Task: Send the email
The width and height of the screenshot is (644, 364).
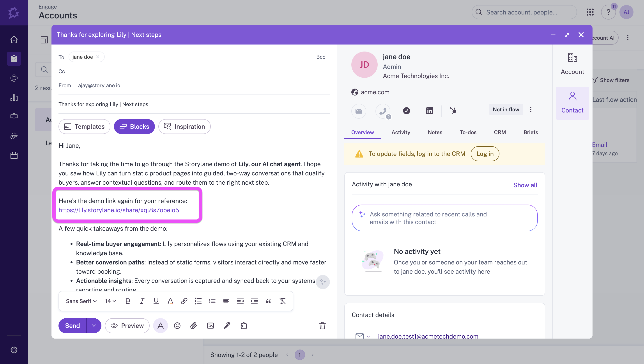Action: click(x=72, y=326)
